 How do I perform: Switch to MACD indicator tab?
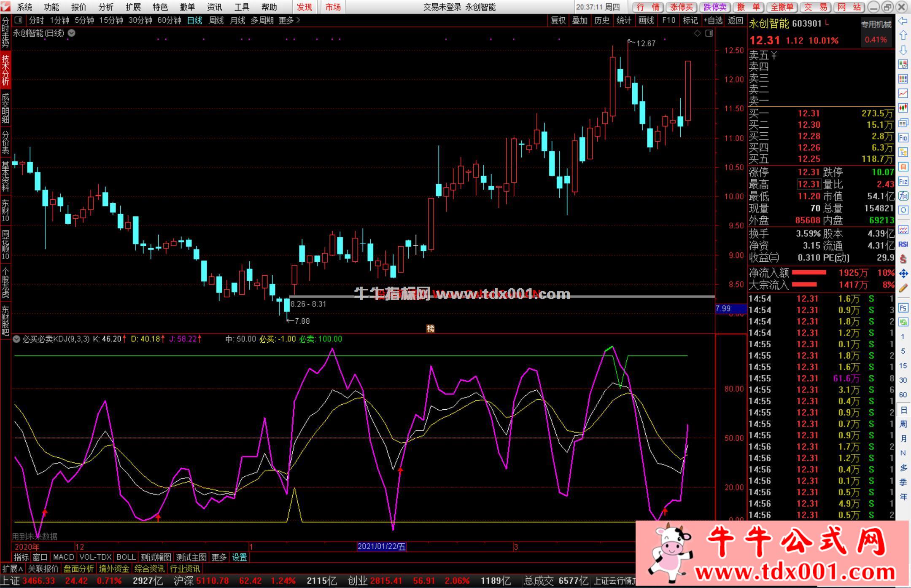(x=64, y=557)
